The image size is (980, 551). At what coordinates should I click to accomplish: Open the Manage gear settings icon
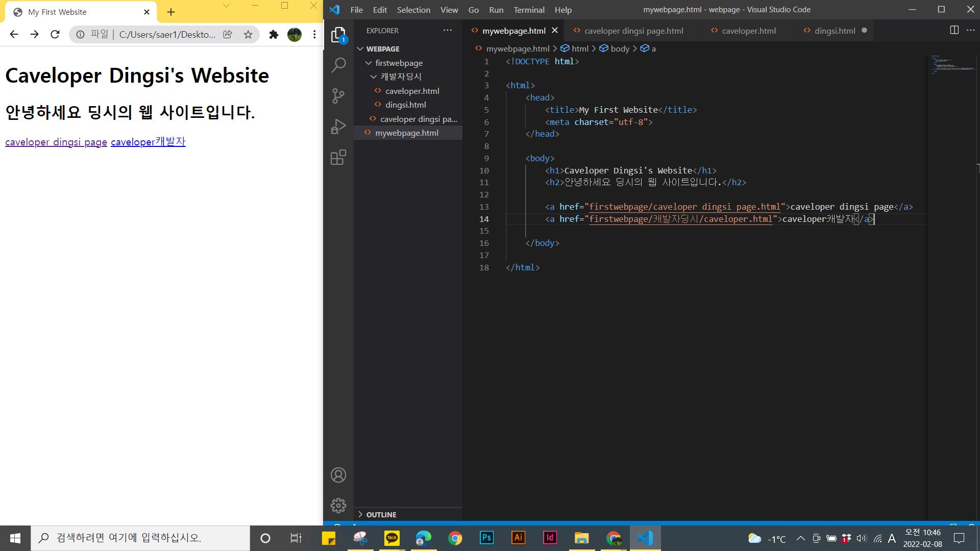pyautogui.click(x=338, y=506)
